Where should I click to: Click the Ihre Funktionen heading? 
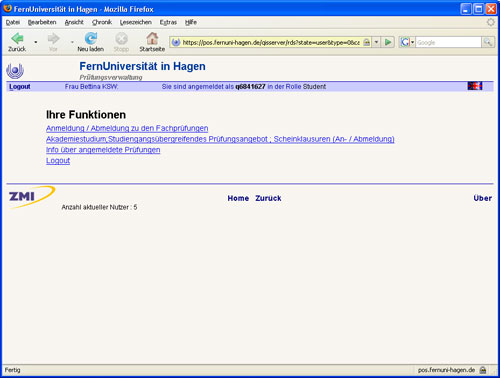coord(86,115)
